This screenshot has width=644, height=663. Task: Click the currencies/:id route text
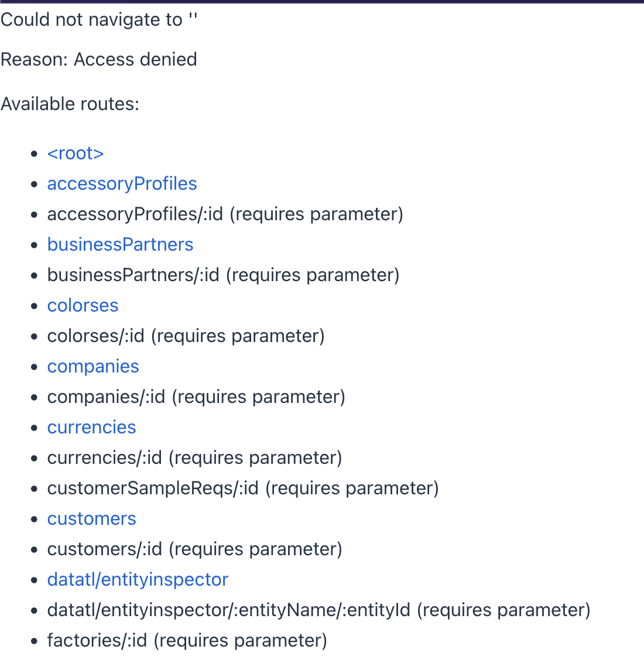point(194,458)
